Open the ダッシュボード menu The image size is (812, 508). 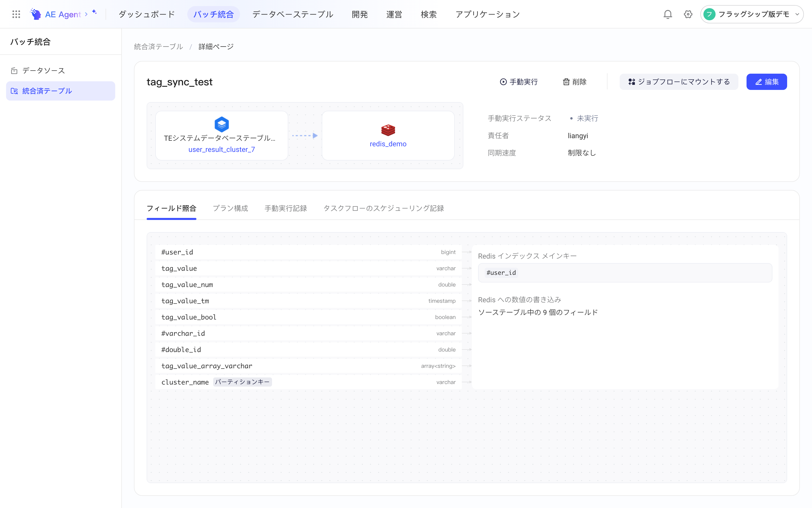(x=147, y=14)
